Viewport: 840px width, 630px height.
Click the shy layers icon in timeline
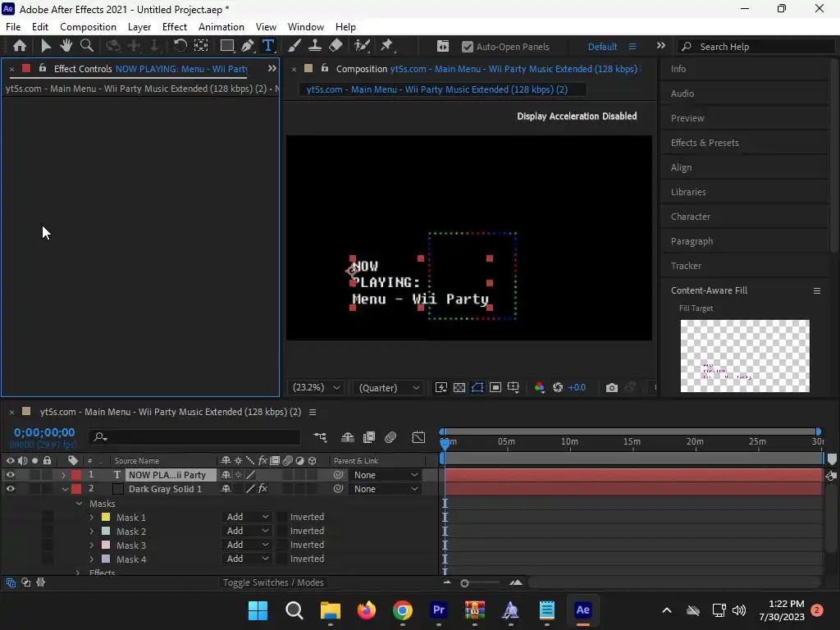pos(348,437)
